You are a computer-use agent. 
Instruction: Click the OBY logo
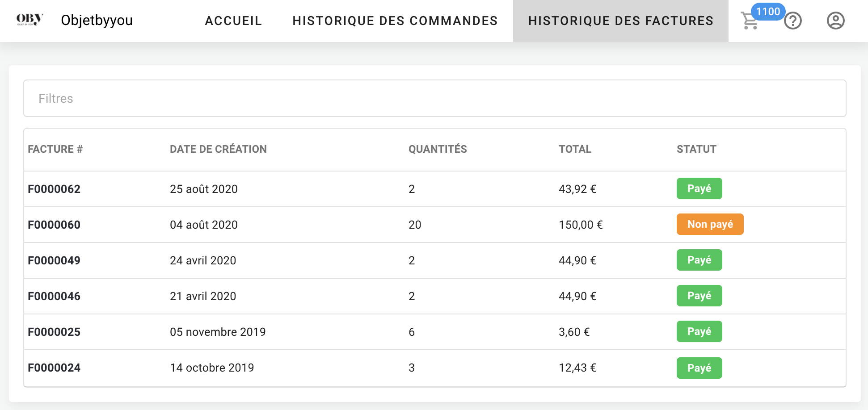(29, 20)
